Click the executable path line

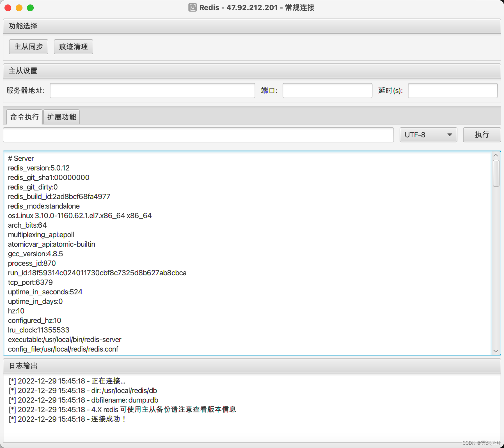65,340
